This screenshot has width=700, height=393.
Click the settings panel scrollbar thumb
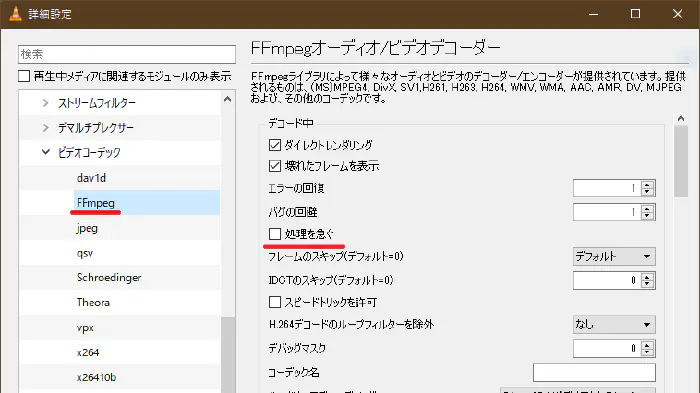coord(681,161)
